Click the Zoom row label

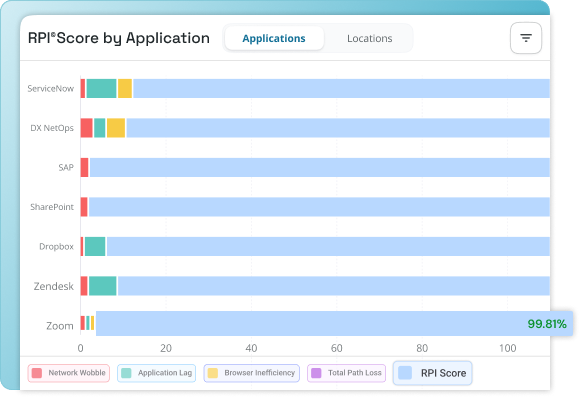click(x=60, y=326)
